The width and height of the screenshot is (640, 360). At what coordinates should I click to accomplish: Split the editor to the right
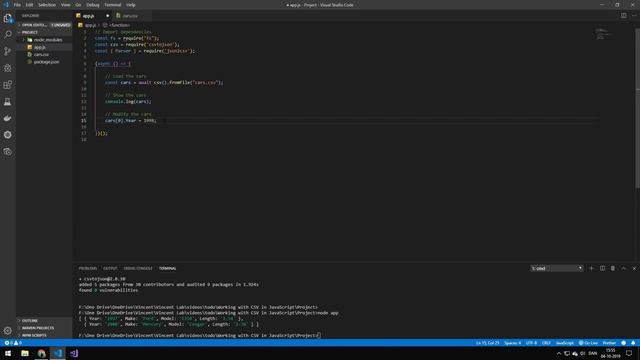pyautogui.click(x=624, y=16)
